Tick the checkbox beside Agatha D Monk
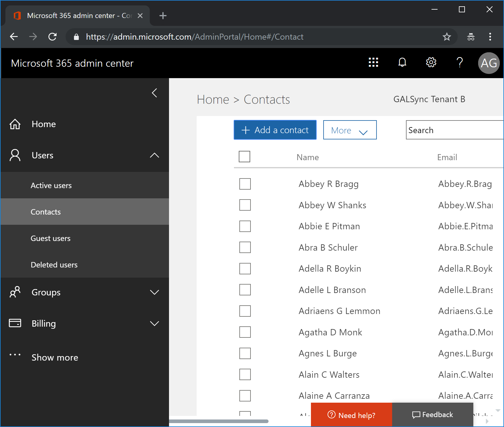Image resolution: width=504 pixels, height=427 pixels. pos(245,332)
